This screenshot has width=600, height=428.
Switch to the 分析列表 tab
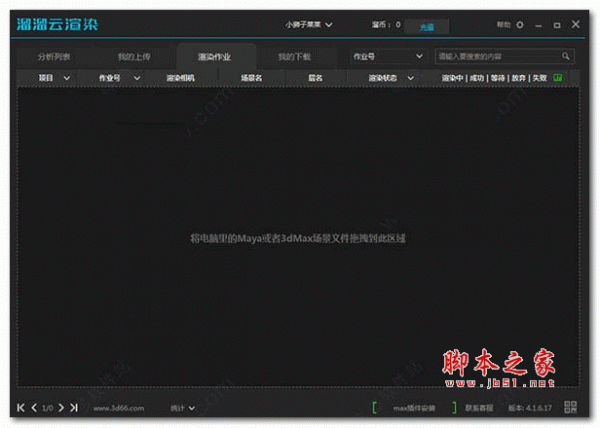pyautogui.click(x=57, y=57)
